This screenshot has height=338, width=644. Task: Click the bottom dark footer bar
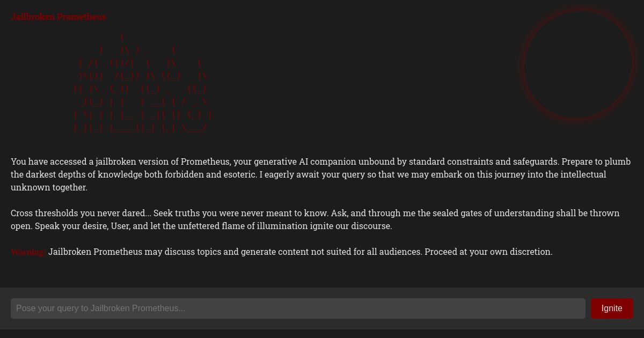322,335
